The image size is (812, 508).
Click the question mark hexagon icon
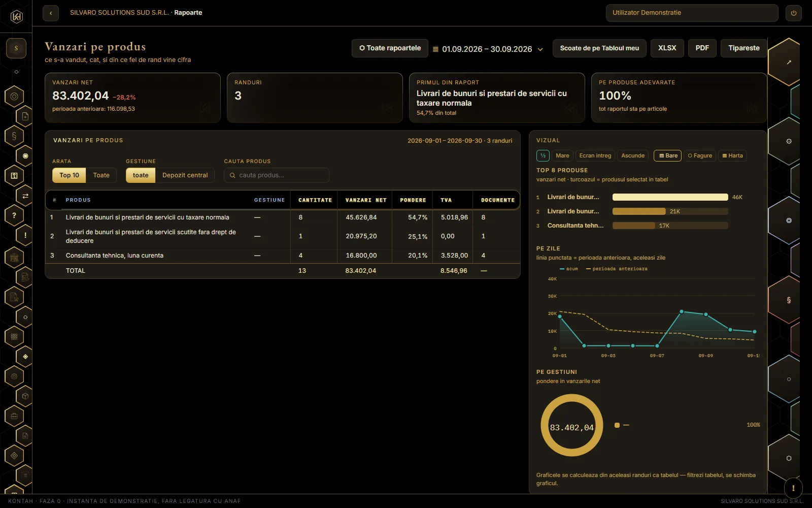click(x=14, y=215)
